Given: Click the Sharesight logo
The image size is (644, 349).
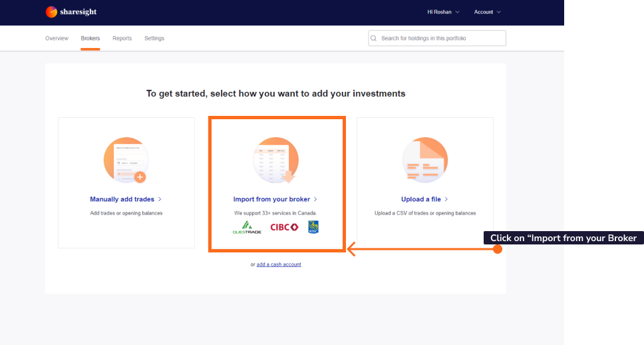Looking at the screenshot, I should point(71,12).
